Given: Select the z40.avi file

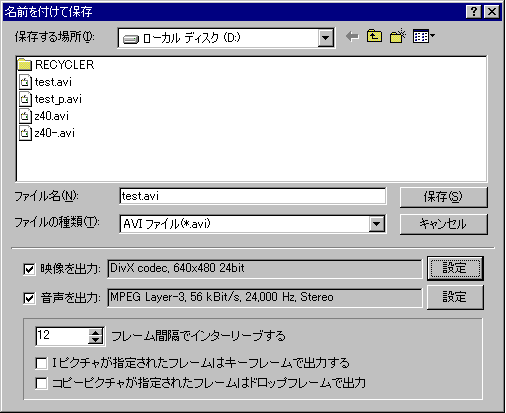Looking at the screenshot, I should point(44,116).
